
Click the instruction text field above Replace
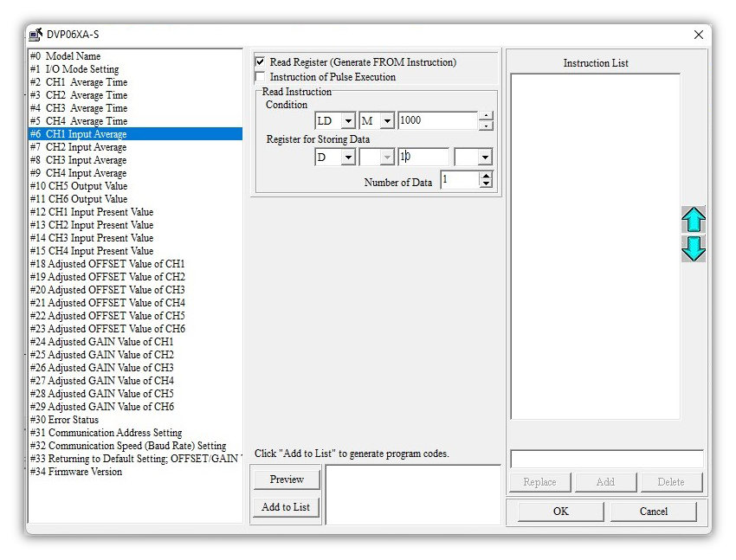click(606, 459)
